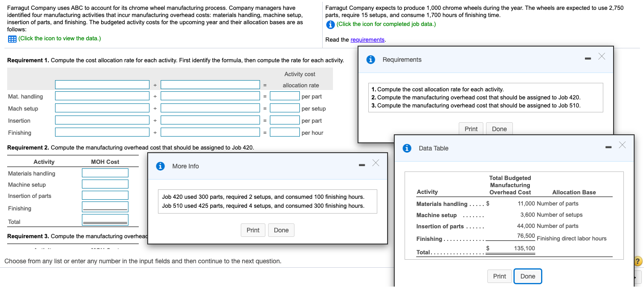Click requirement 3 text in Requirements dialog
Screen dimensions: 644x287
(476, 106)
